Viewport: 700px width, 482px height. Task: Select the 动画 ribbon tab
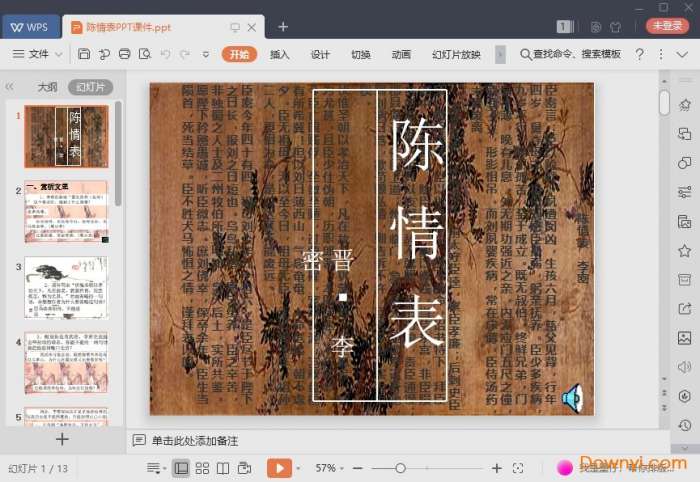(401, 54)
